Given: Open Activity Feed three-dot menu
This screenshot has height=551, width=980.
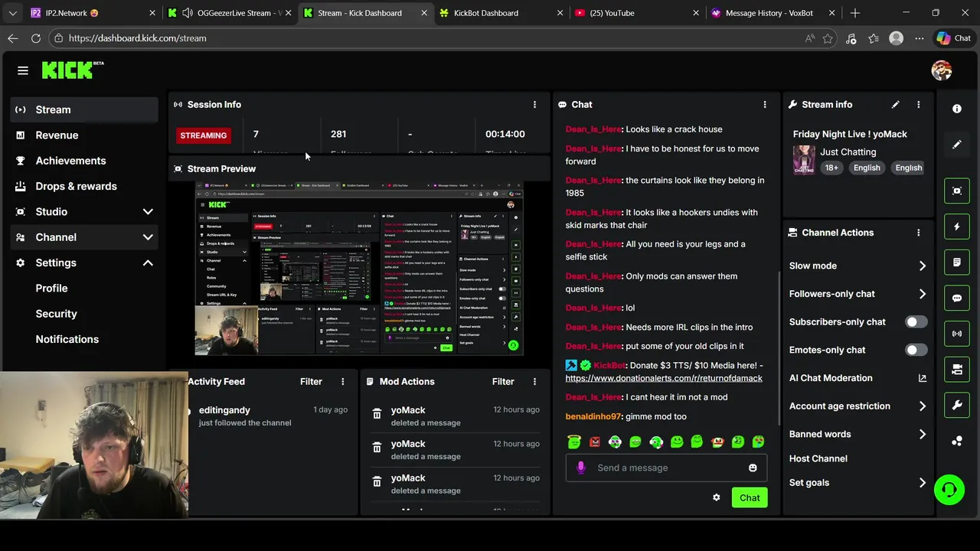Looking at the screenshot, I should point(342,381).
